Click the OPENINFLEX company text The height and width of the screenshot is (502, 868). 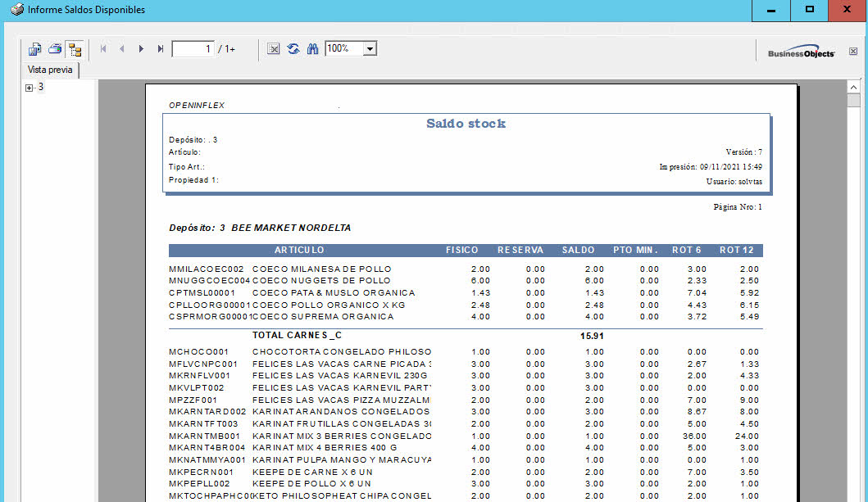point(197,105)
